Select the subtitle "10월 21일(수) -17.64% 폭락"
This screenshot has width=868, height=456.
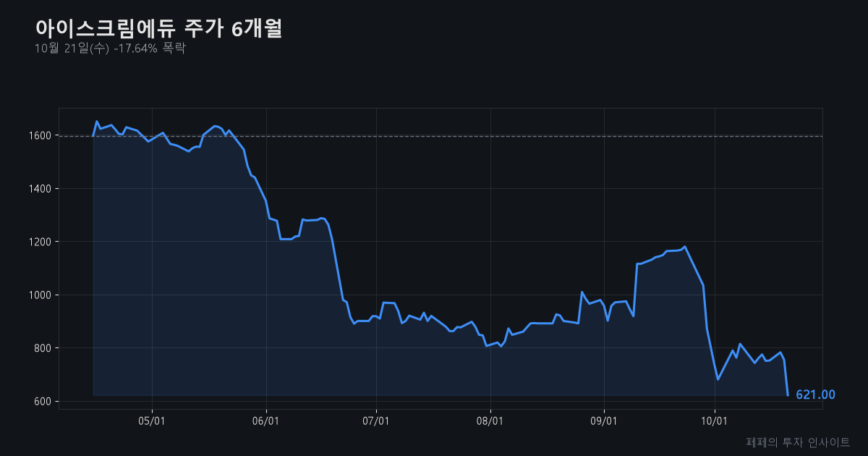click(x=110, y=48)
